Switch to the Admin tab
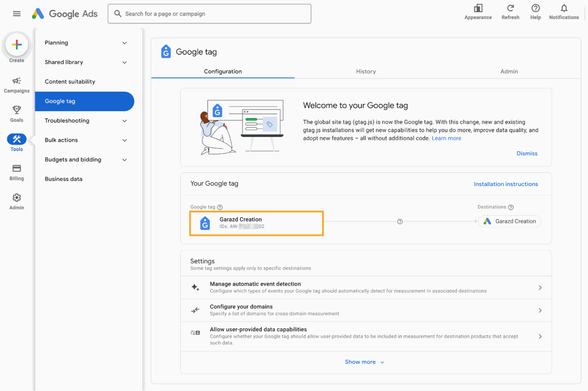 coord(509,71)
